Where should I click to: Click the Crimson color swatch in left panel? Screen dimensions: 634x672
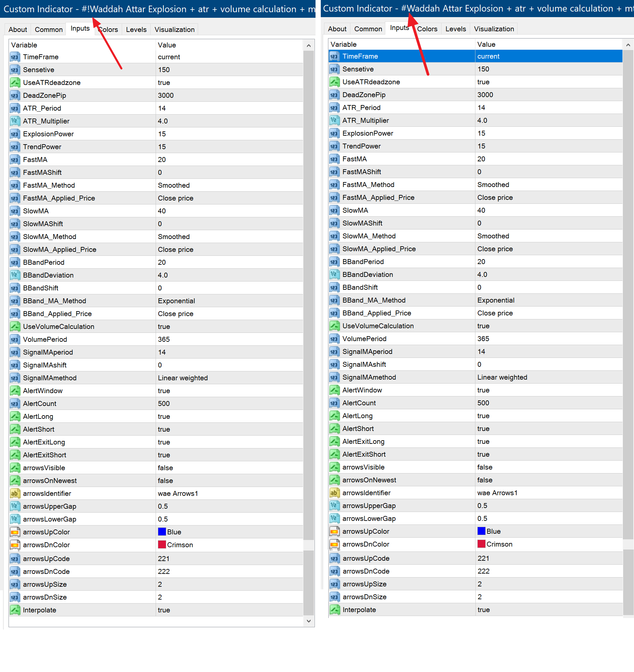pos(162,545)
